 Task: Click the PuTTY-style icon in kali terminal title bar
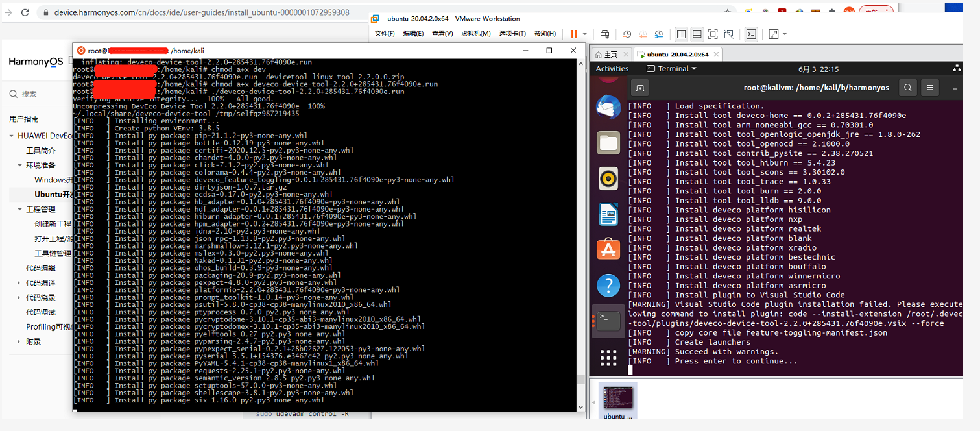pos(81,51)
